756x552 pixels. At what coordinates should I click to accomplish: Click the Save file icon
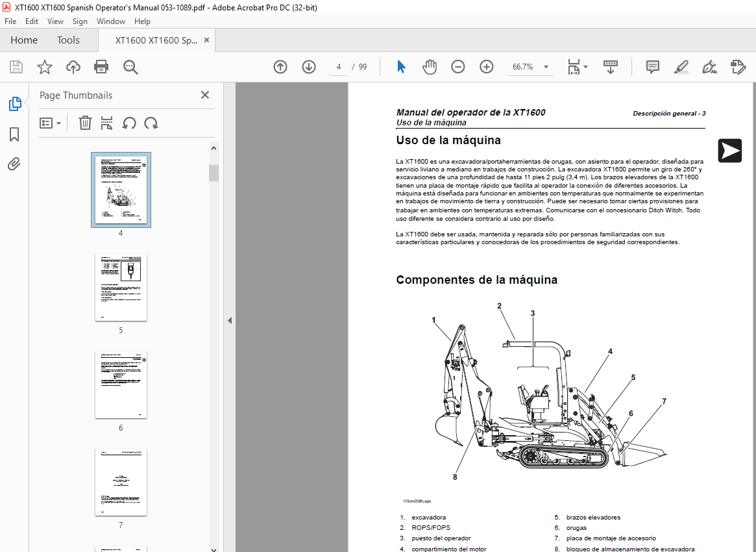point(16,67)
